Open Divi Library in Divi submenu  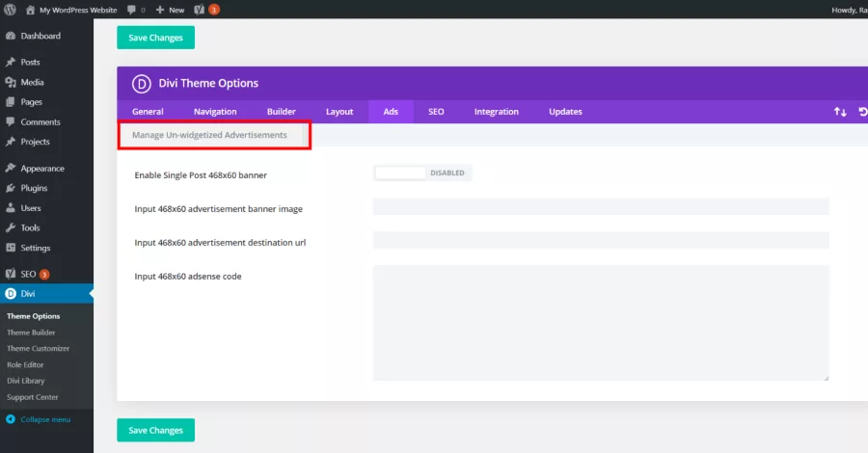25,381
